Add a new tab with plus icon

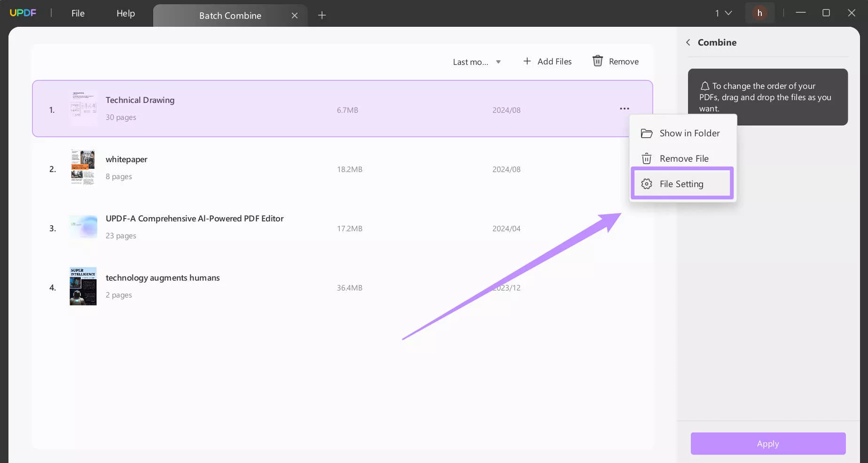[322, 16]
